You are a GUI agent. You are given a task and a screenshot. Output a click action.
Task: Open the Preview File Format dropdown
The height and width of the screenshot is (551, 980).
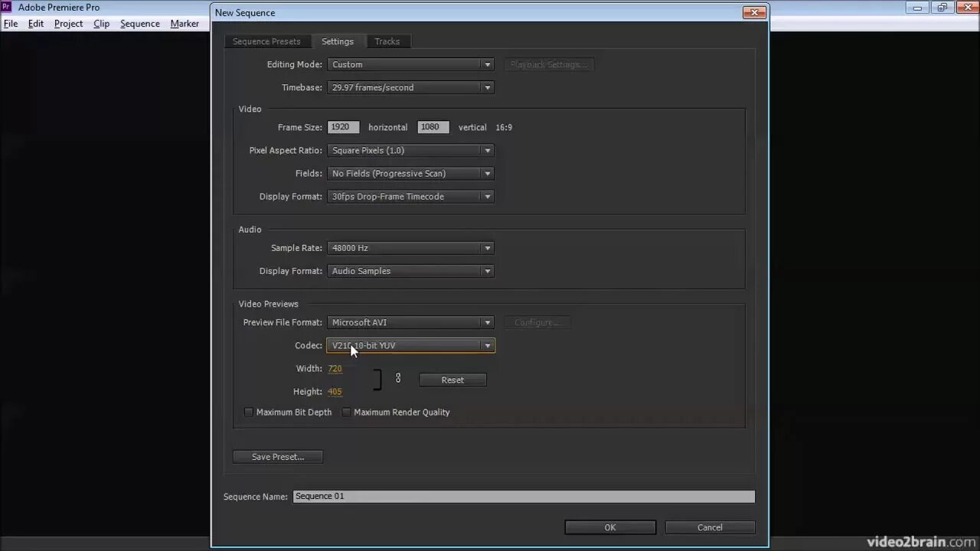point(410,322)
